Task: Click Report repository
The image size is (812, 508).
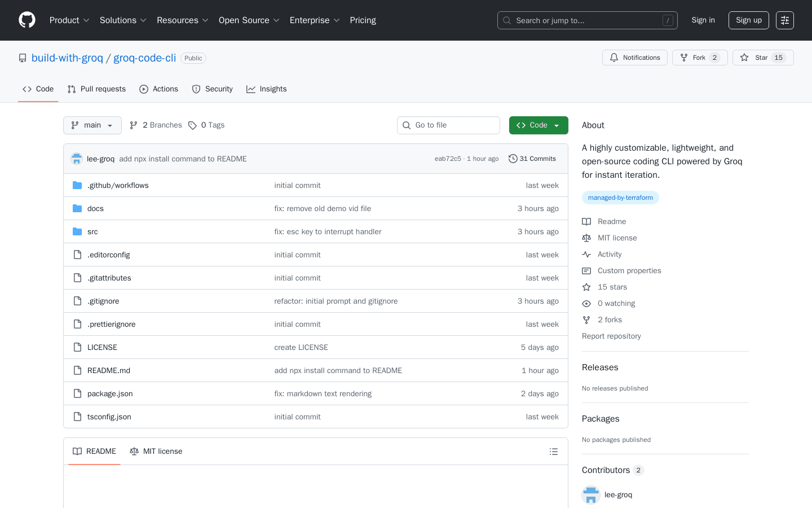Action: click(x=611, y=336)
